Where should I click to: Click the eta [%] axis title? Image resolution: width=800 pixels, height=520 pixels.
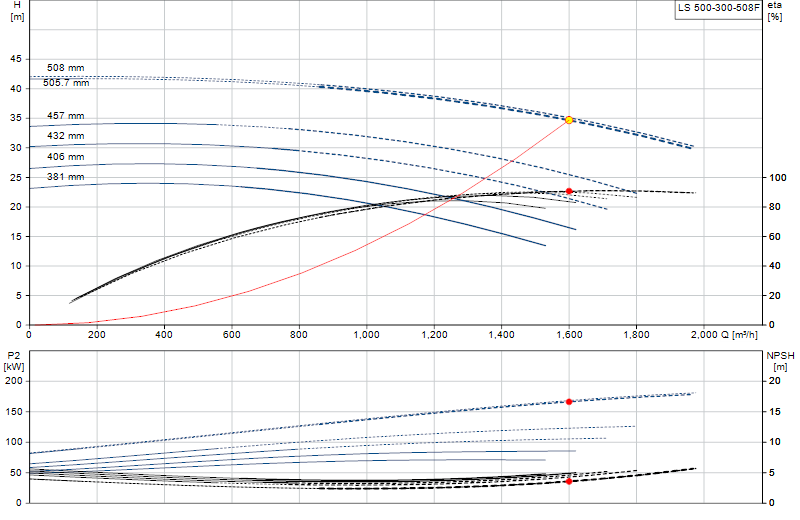[x=774, y=11]
